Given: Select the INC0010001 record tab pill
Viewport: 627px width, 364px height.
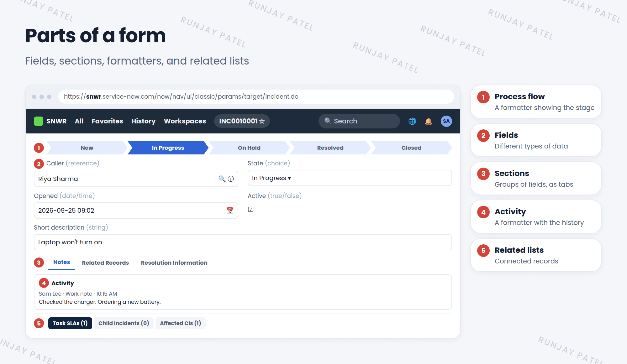Looking at the screenshot, I should (242, 121).
